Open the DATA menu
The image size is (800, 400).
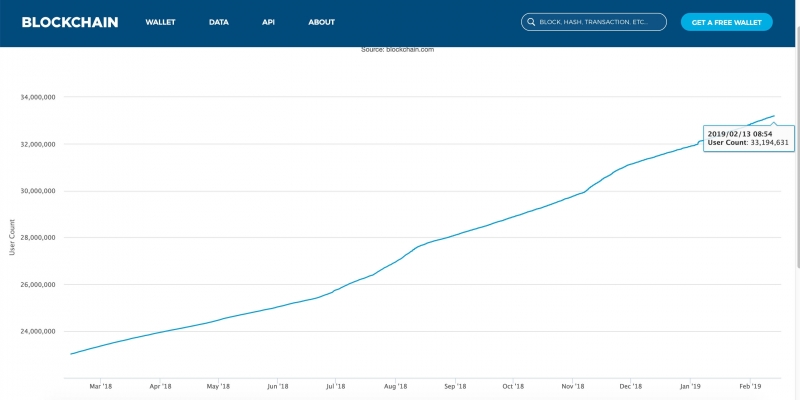click(x=219, y=22)
